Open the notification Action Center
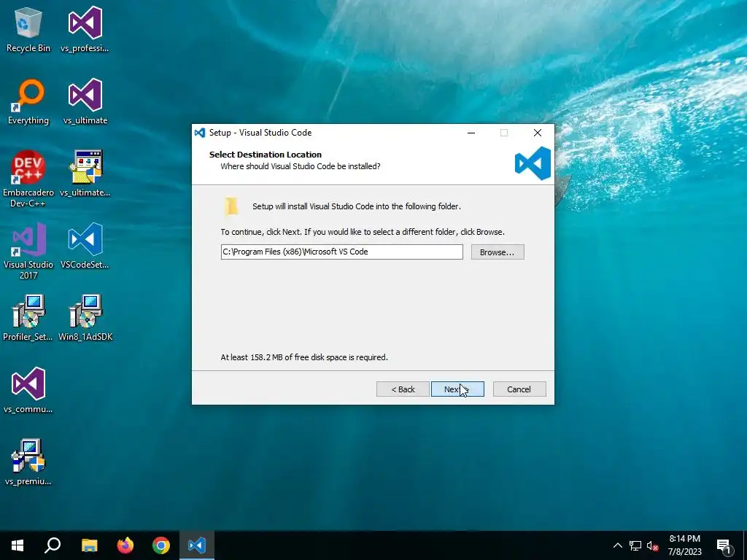Screen dimensions: 747x560 pyautogui.click(x=724, y=545)
